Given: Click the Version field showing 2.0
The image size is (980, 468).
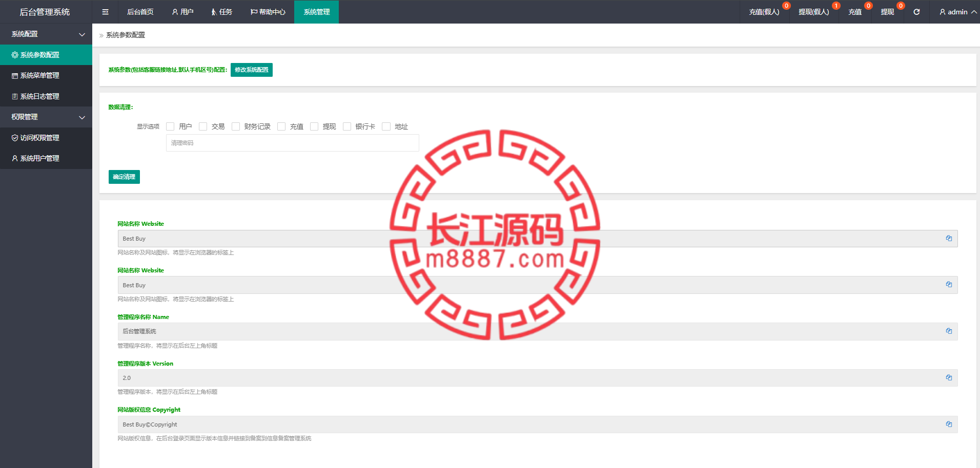Looking at the screenshot, I should pos(538,378).
